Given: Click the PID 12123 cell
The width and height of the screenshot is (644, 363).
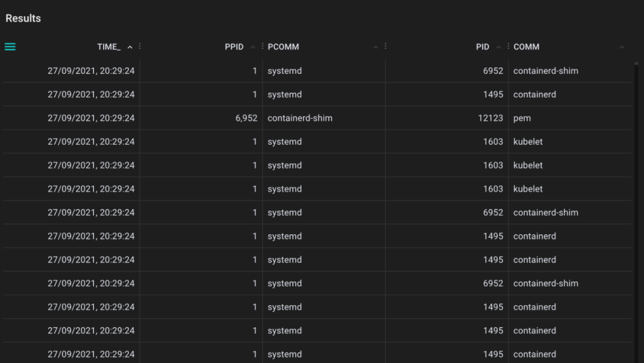Looking at the screenshot, I should point(490,118).
